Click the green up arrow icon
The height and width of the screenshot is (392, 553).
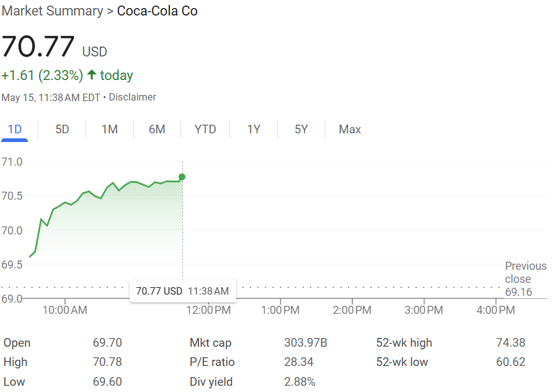coord(92,75)
